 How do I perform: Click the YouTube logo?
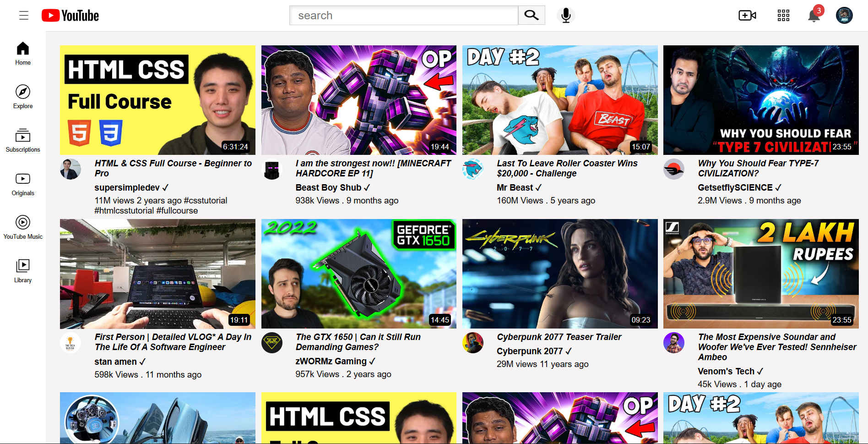[71, 16]
